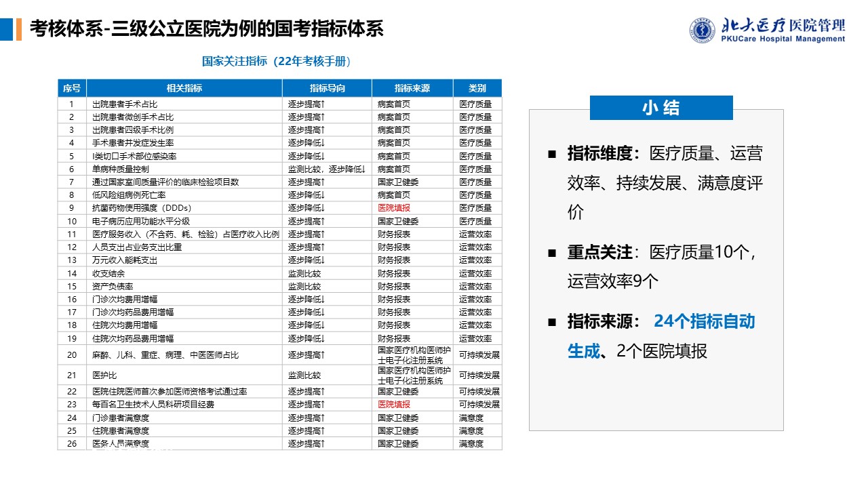Click the PKUCare round emblem logo
868x488 pixels.
click(x=702, y=30)
